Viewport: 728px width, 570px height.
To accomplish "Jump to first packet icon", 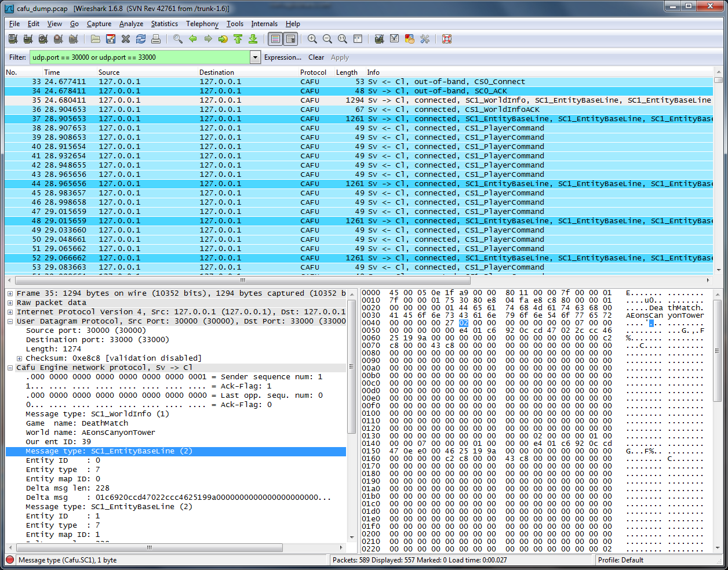I will (238, 39).
